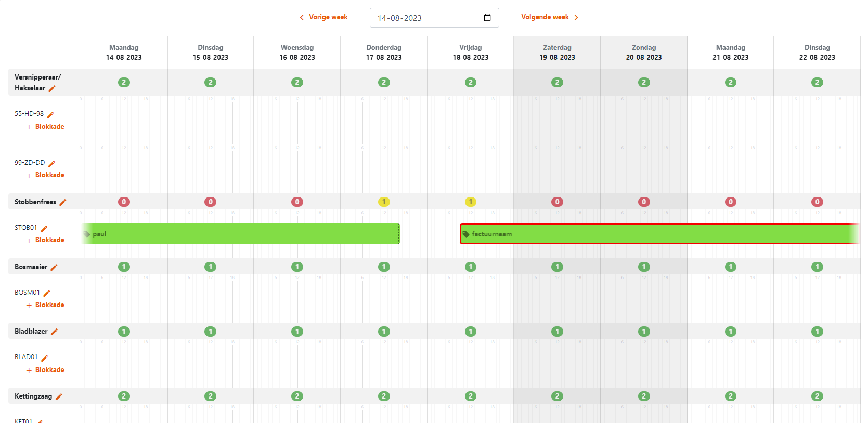The width and height of the screenshot is (868, 423).
Task: Add Blokkade for BLAD01
Action: [x=45, y=370]
